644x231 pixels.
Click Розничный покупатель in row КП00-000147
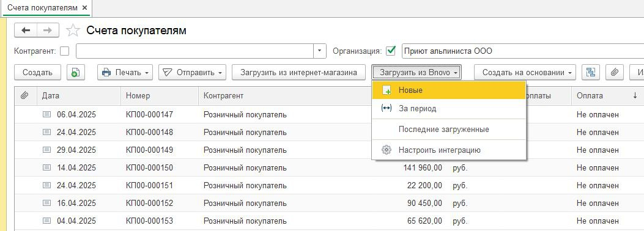coord(245,115)
